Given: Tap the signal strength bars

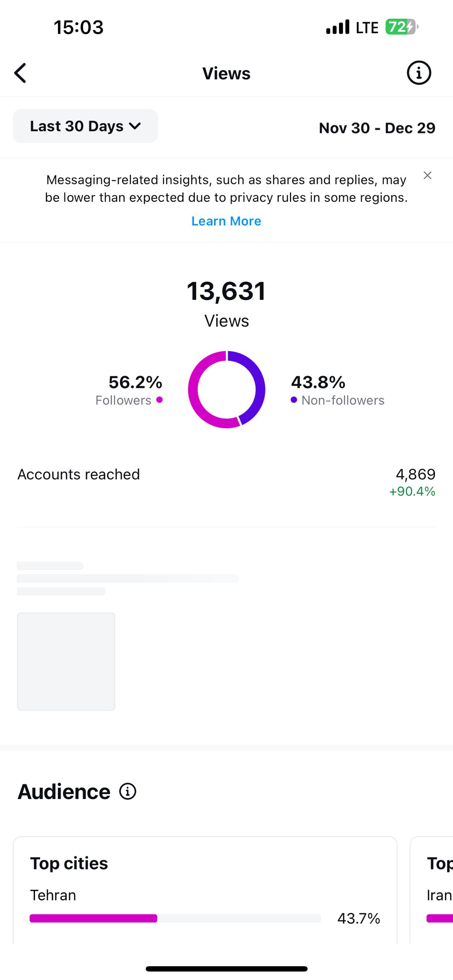Looking at the screenshot, I should click(x=337, y=27).
